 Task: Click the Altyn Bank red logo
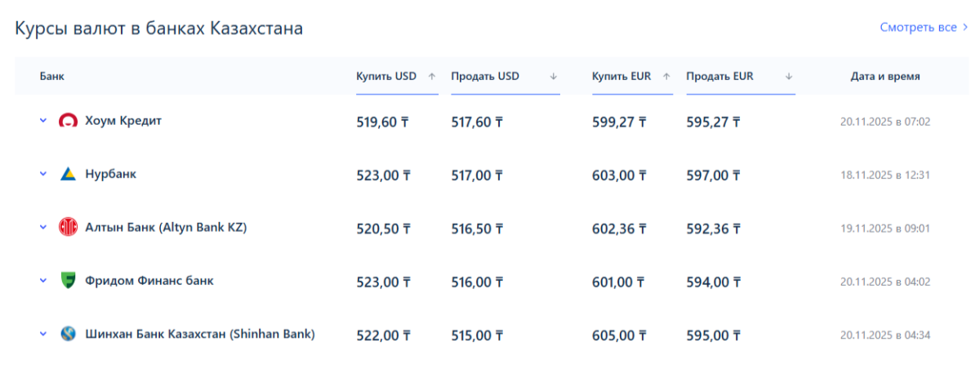point(68,228)
